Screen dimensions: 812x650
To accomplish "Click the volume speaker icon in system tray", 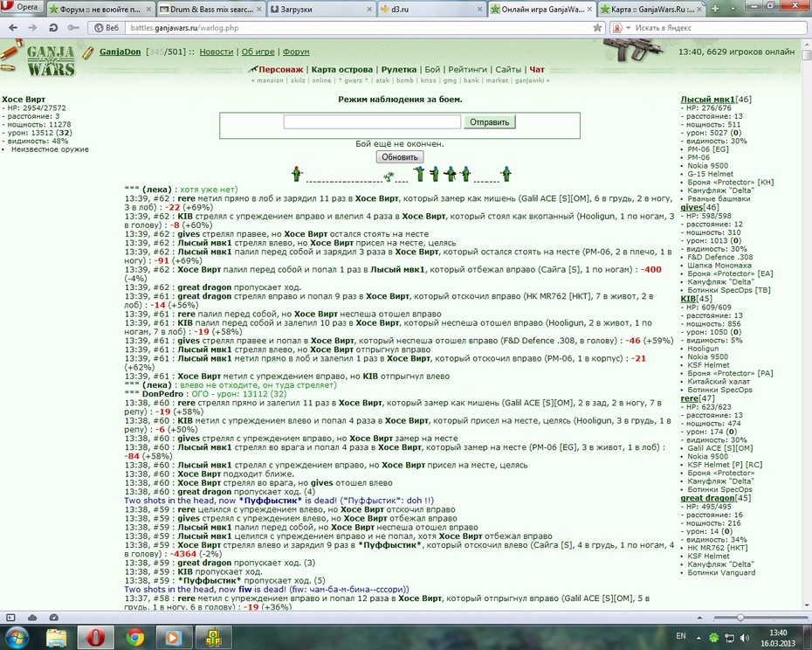I will (744, 638).
